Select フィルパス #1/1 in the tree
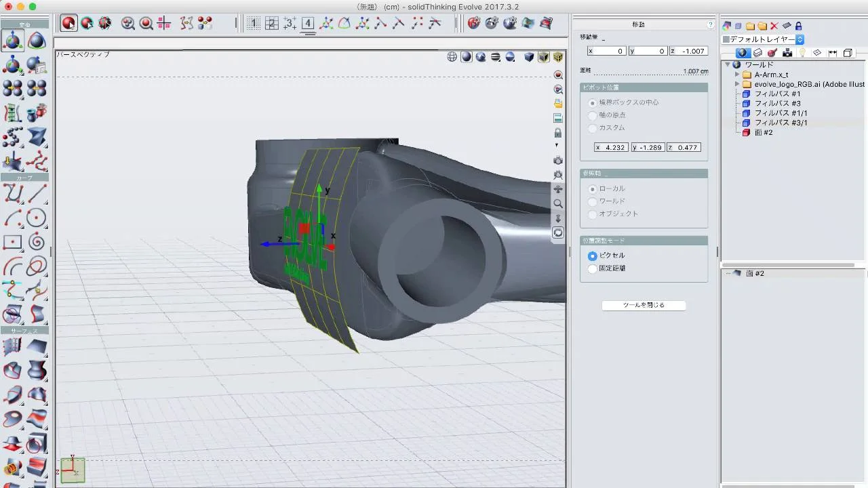868x488 pixels. [781, 113]
